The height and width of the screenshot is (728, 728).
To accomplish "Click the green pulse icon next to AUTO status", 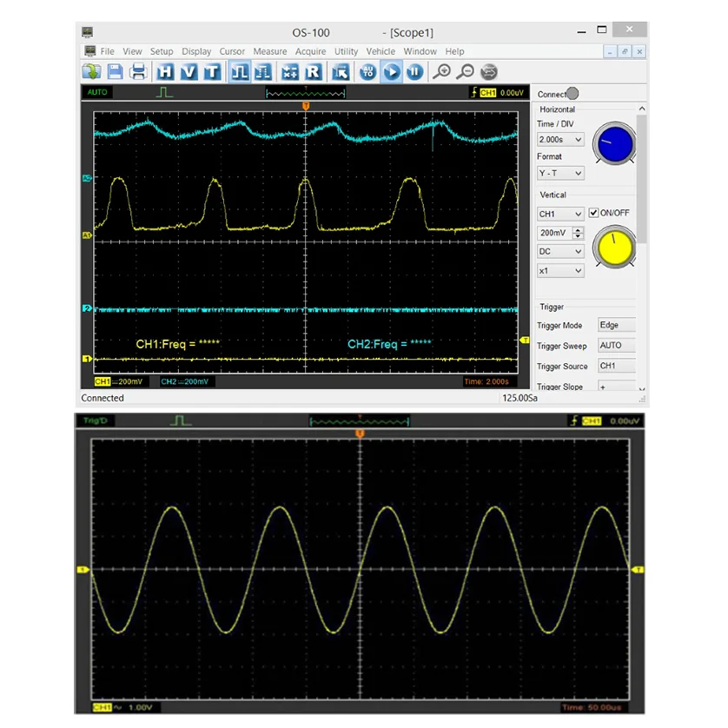I will click(x=164, y=92).
